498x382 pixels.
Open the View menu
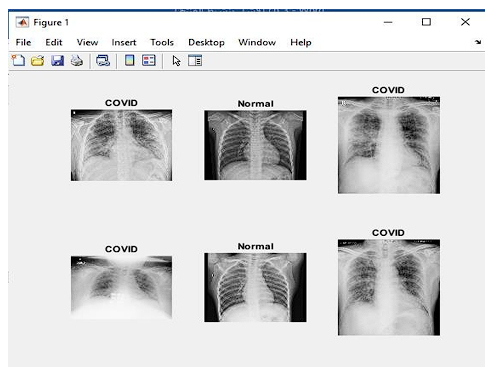tap(87, 42)
